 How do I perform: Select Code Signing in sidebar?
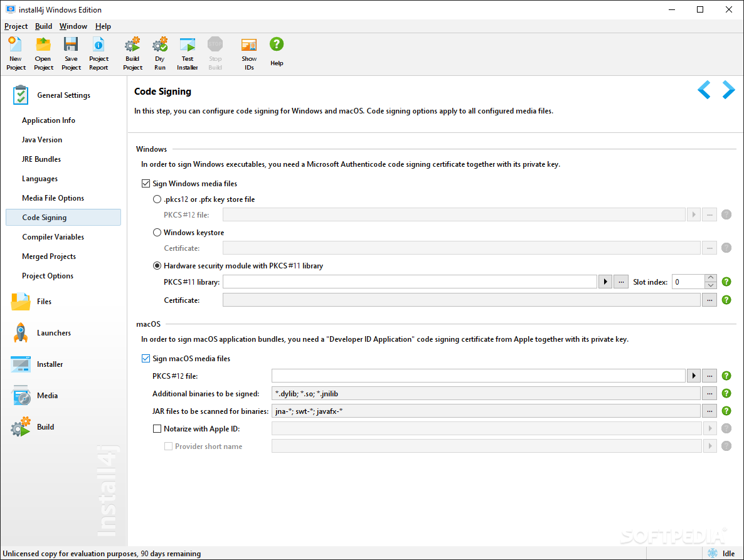click(x=63, y=217)
